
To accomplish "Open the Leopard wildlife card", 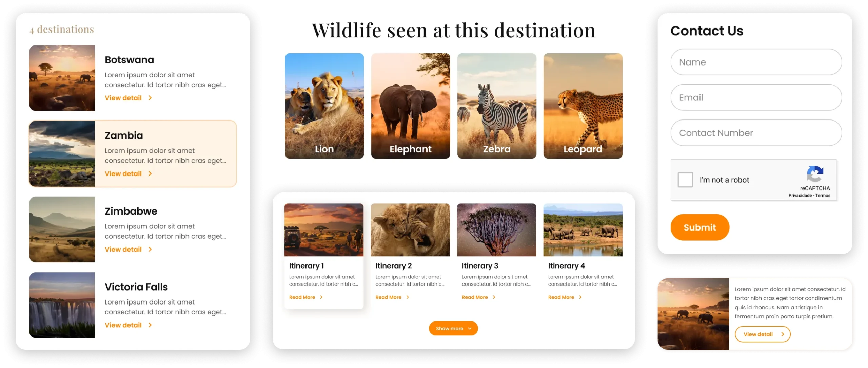I will [583, 106].
